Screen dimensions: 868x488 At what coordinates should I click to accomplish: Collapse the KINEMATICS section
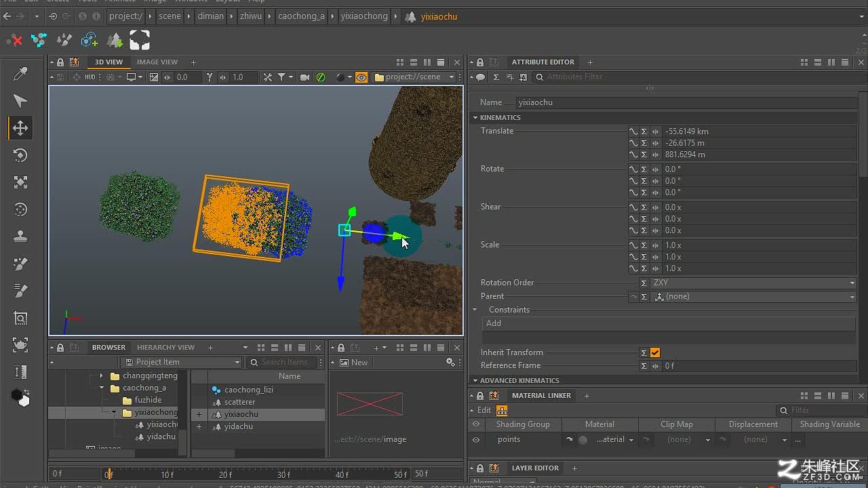coord(475,118)
